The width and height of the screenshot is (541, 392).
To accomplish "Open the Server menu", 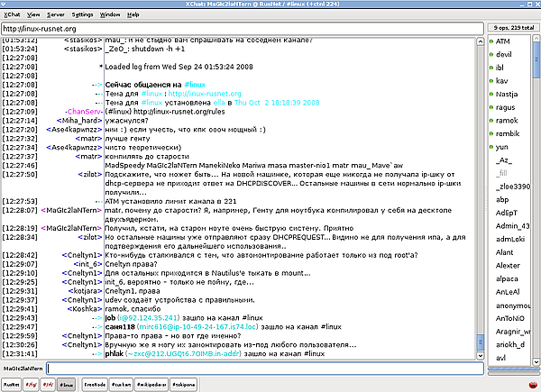I will coord(56,15).
